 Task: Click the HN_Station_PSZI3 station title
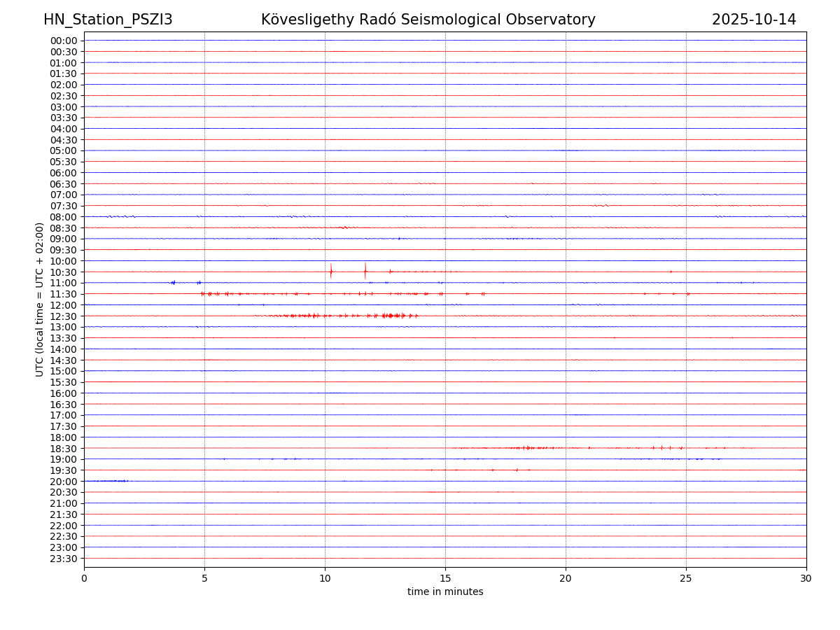(108, 20)
